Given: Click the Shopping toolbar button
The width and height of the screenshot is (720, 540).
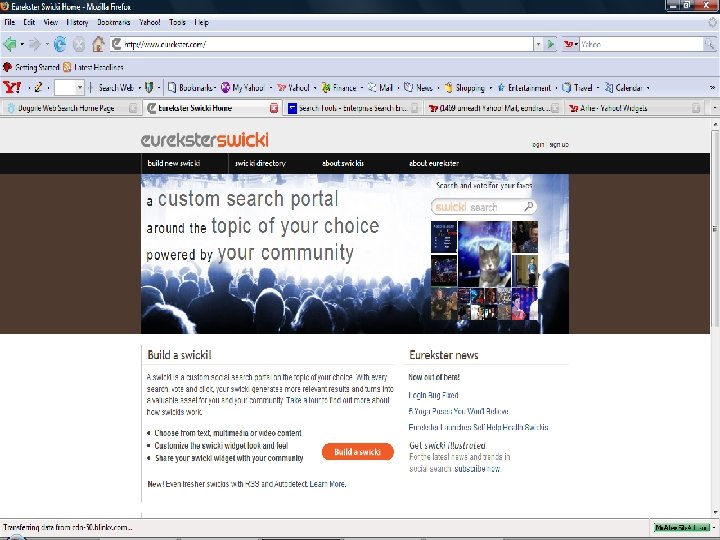Looking at the screenshot, I should pos(464,87).
